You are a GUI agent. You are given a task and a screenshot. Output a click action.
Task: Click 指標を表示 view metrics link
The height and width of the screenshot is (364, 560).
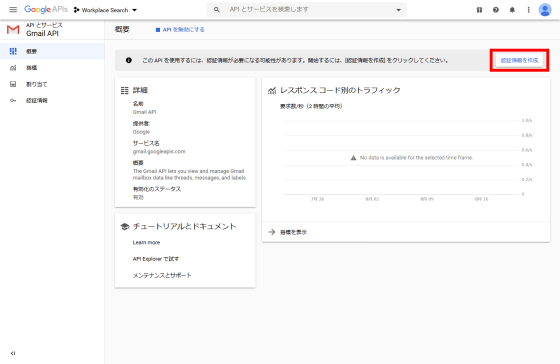[x=293, y=232]
